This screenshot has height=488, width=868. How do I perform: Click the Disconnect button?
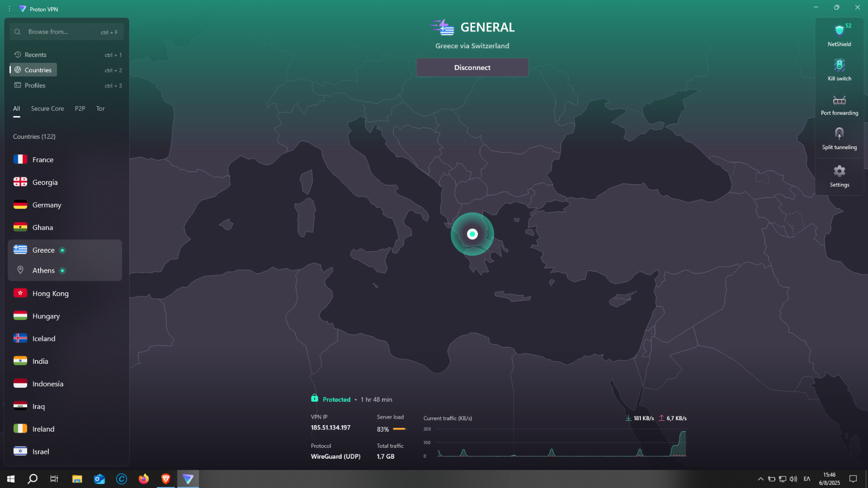[472, 67]
